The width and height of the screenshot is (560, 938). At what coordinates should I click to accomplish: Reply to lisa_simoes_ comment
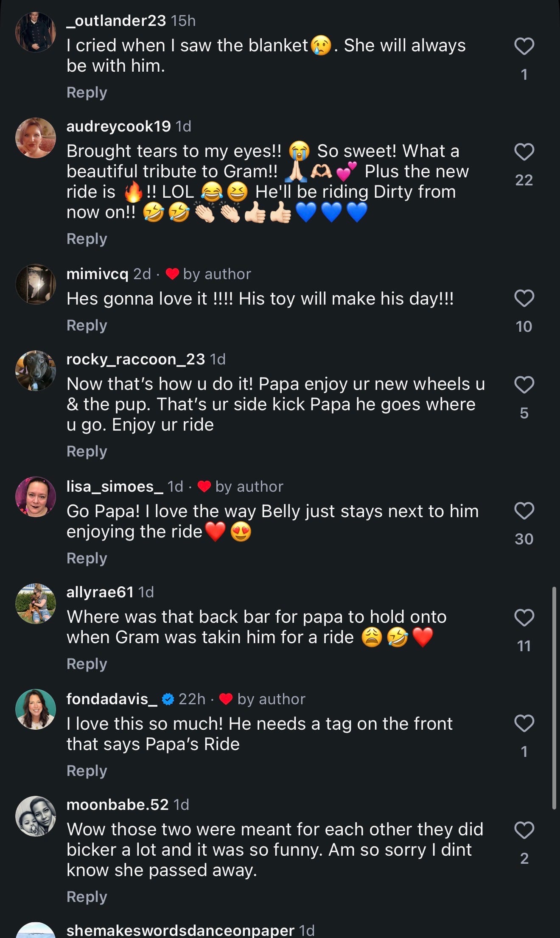pos(87,558)
